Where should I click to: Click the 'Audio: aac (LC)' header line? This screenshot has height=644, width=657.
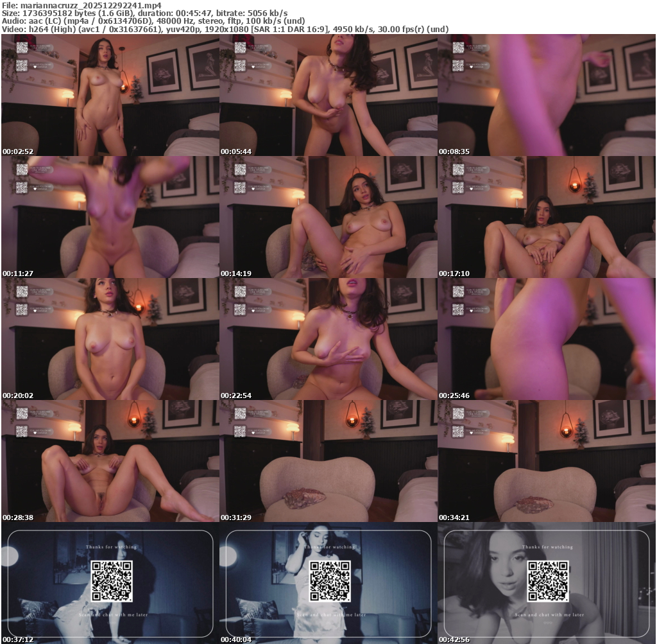[x=153, y=21]
